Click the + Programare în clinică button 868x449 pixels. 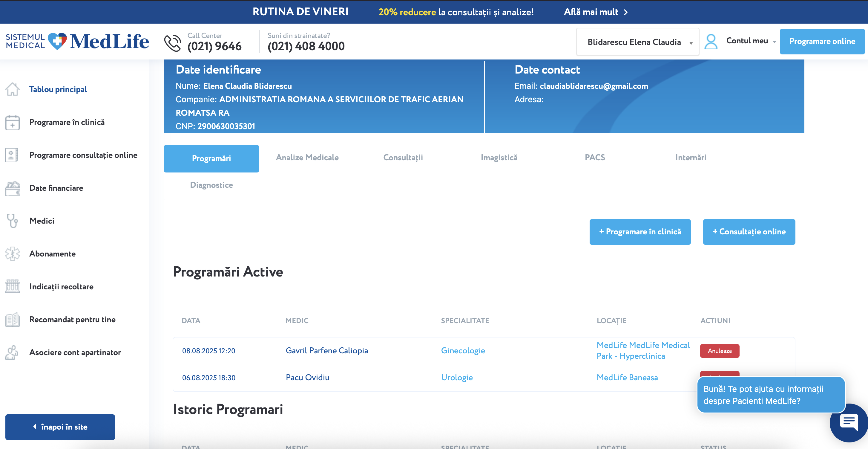[640, 232]
